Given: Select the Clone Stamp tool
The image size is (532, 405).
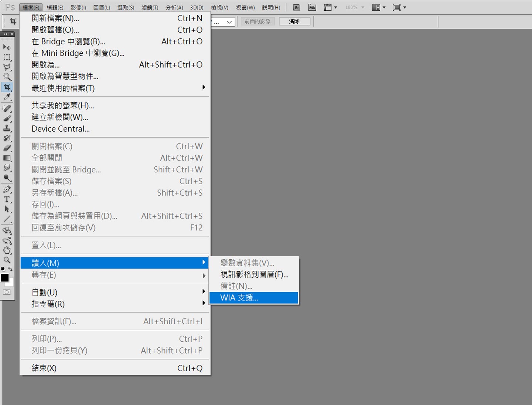Looking at the screenshot, I should point(7,128).
